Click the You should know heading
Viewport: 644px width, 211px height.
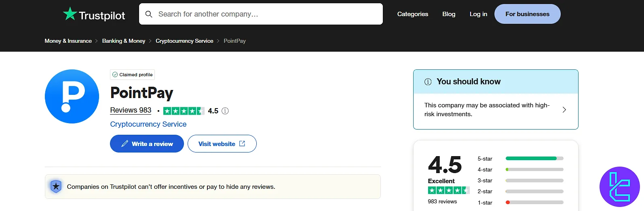click(x=469, y=81)
